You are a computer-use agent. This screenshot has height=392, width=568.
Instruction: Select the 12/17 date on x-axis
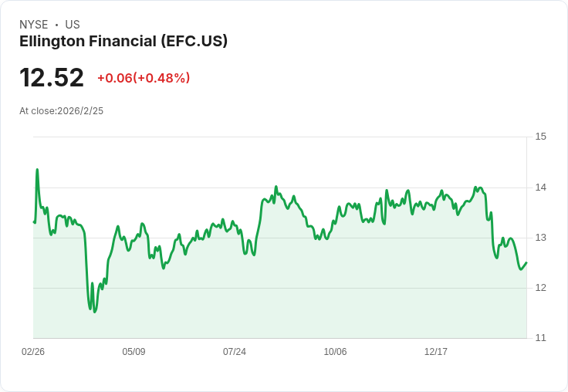436,352
